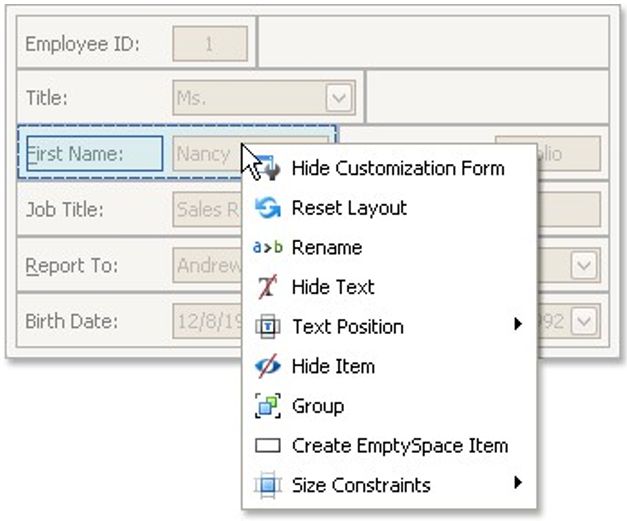The height and width of the screenshot is (521, 627).
Task: Expand the Text Position submenu arrow
Action: [518, 324]
